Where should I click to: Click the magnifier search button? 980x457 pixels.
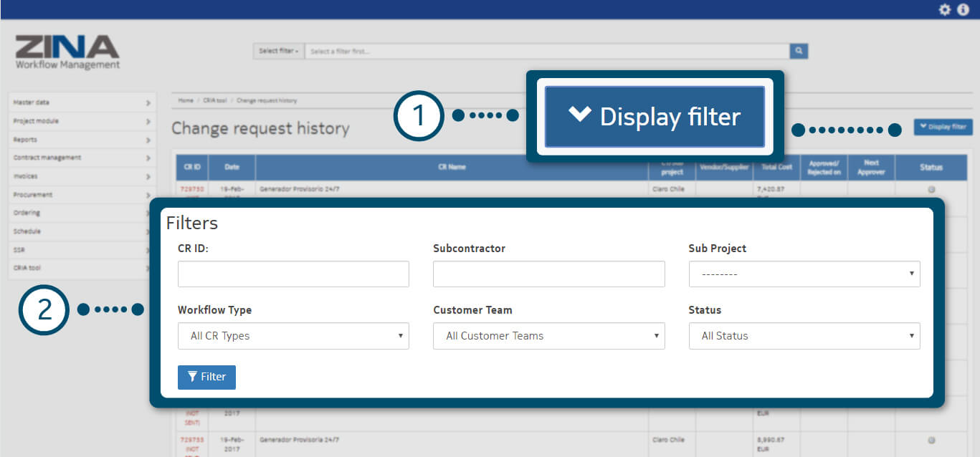[799, 51]
